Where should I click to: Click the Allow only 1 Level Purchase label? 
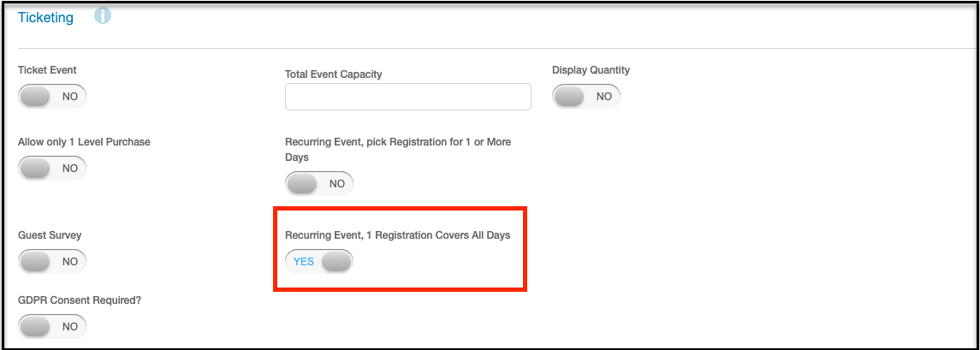[85, 142]
